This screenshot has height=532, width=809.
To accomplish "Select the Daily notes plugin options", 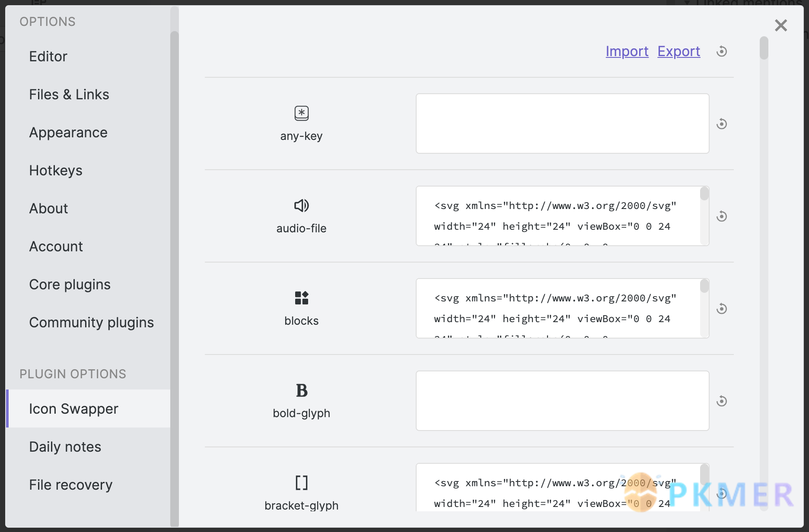I will [65, 447].
